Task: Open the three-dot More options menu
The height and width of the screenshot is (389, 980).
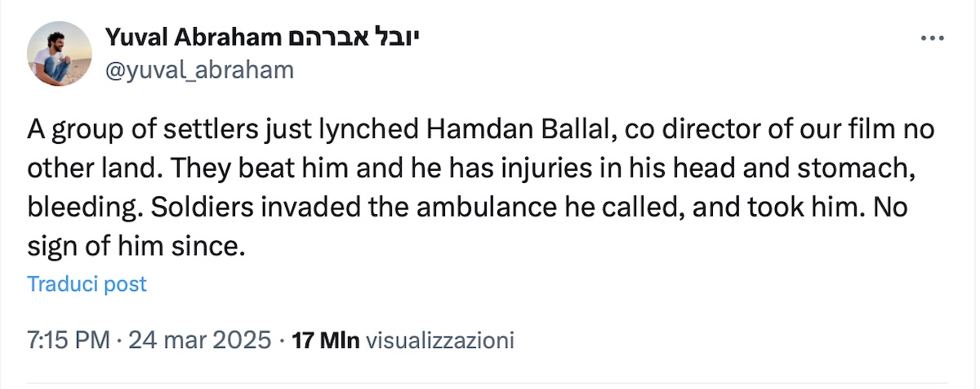Action: tap(932, 38)
